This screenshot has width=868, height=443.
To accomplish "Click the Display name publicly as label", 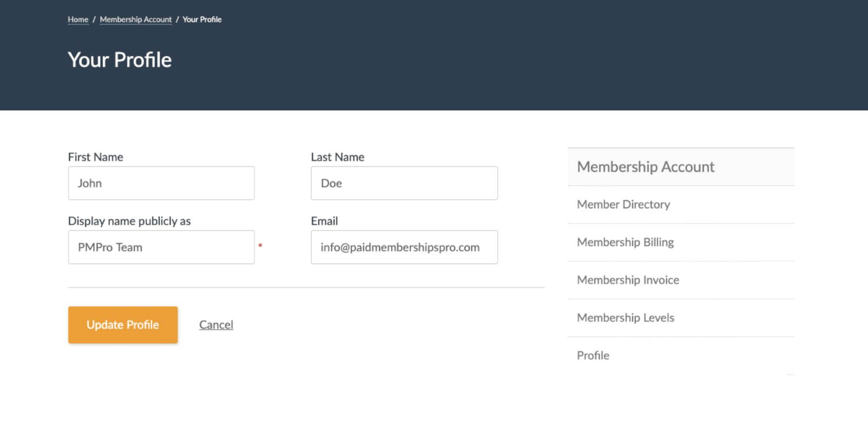I will (x=129, y=221).
